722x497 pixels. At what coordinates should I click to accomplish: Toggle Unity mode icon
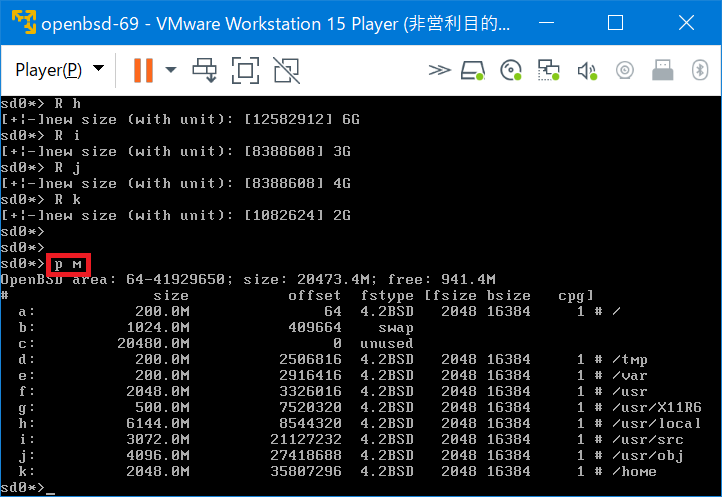(x=286, y=70)
